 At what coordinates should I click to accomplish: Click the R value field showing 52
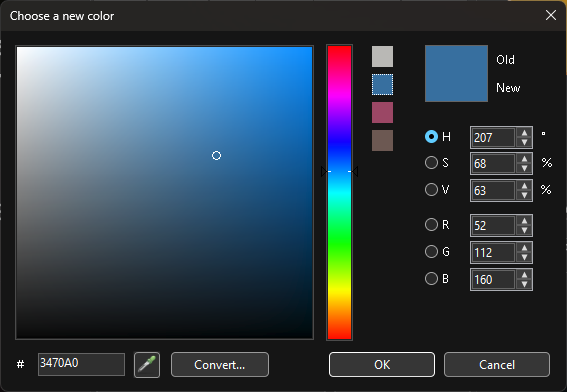[494, 225]
